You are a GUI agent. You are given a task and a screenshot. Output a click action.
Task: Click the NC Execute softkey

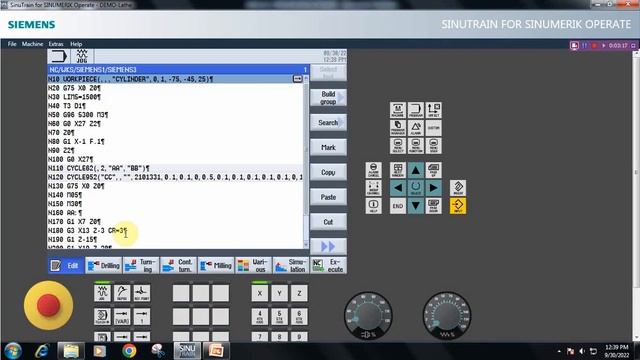(329, 266)
